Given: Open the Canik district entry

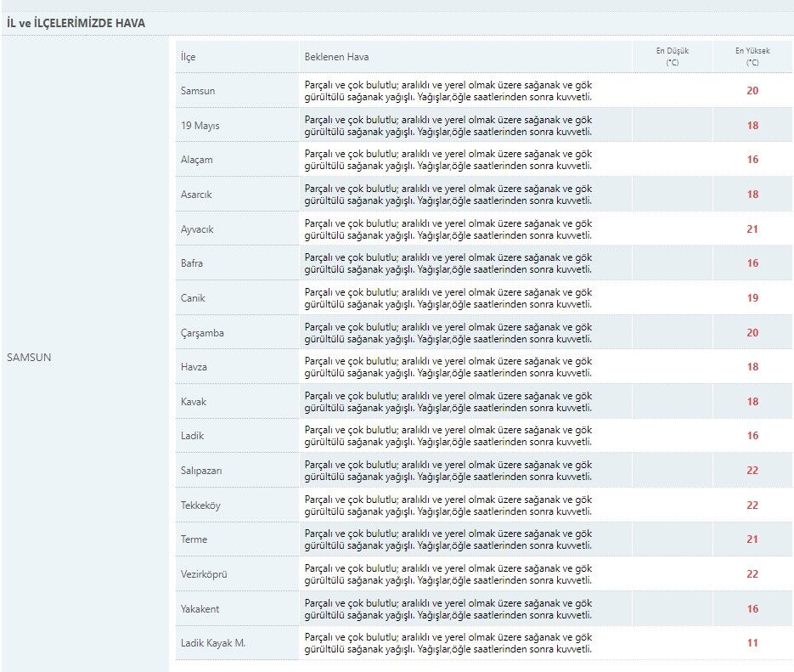Looking at the screenshot, I should coord(193,298).
